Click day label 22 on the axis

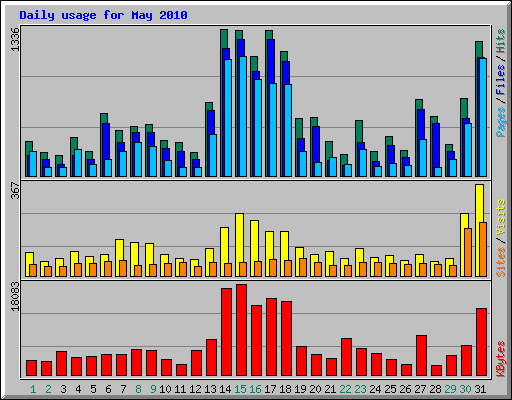(x=345, y=389)
